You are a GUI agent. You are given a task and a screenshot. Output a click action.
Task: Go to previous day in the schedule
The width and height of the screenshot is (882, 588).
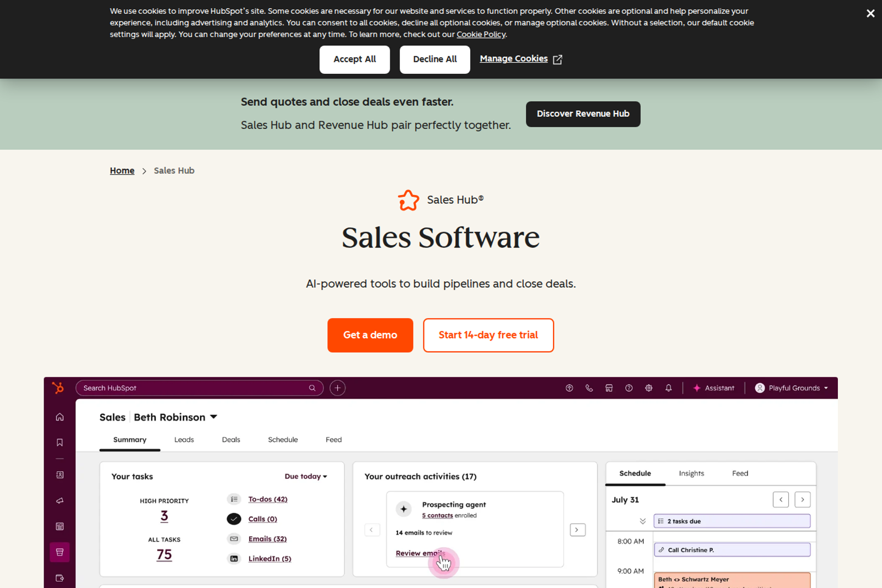(781, 500)
